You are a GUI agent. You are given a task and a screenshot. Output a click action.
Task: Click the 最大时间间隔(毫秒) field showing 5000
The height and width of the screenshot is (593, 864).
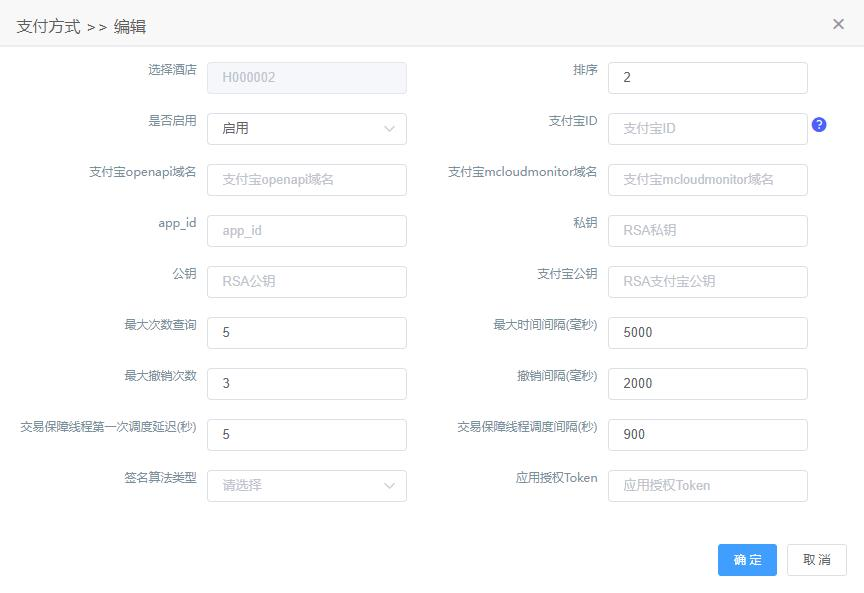(x=708, y=333)
